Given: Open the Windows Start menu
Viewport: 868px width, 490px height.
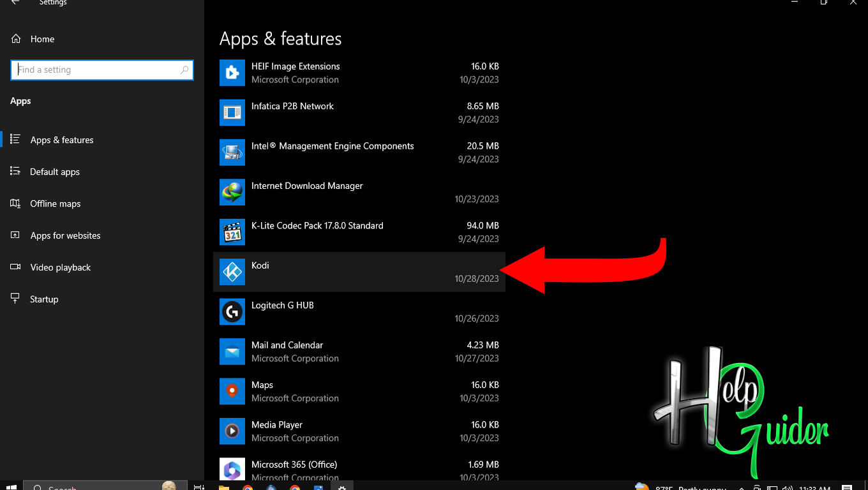Looking at the screenshot, I should pos(11,487).
